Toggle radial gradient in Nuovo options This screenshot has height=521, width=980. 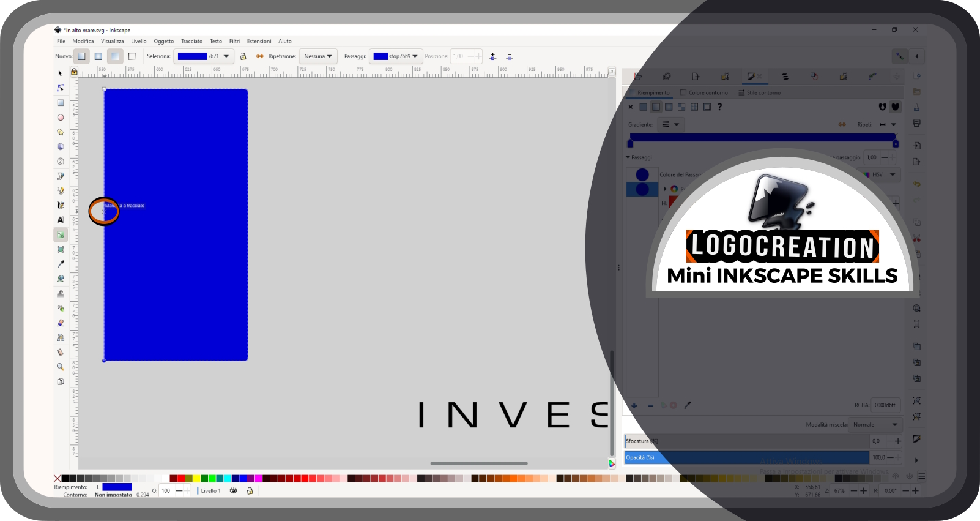98,56
